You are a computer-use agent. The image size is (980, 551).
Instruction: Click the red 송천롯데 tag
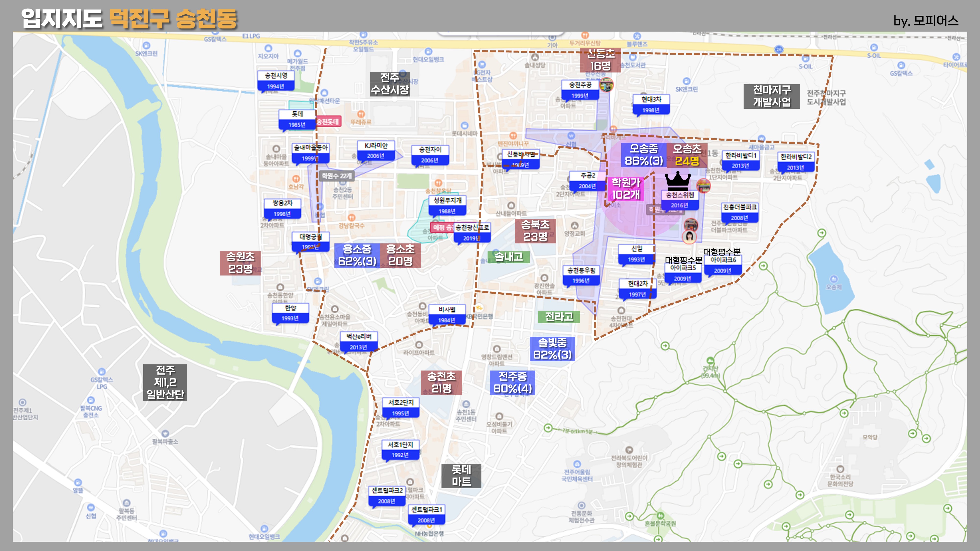tap(328, 122)
